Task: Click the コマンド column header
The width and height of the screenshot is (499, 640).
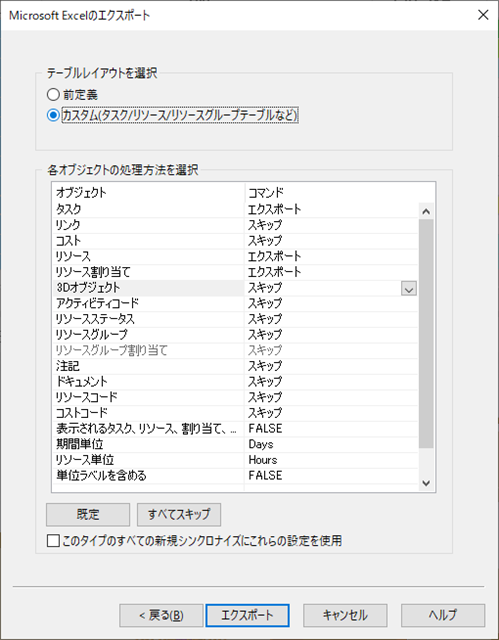Action: coord(339,192)
